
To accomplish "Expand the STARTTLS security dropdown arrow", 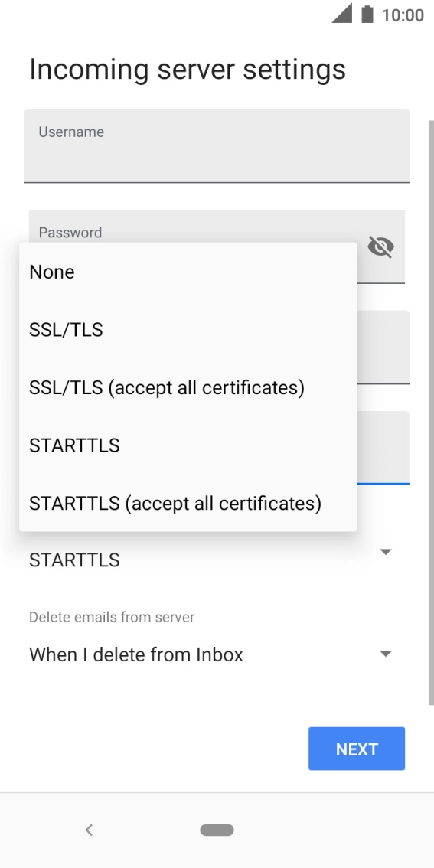I will [x=386, y=552].
